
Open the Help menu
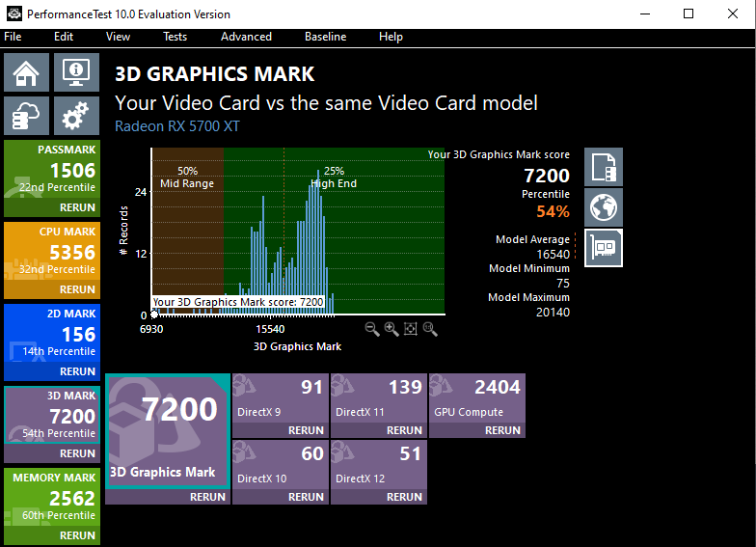[x=391, y=37]
